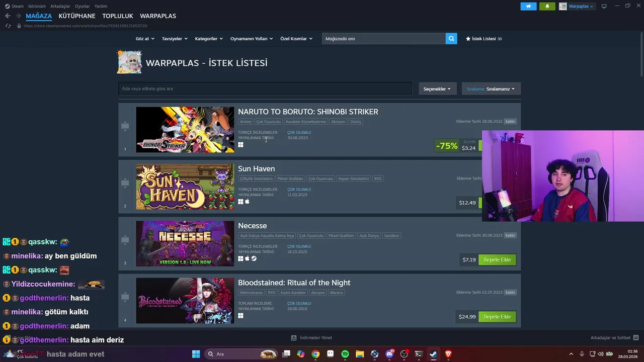This screenshot has width=644, height=362.
Task: Expand the Oynamanın Yolları dropdown
Action: 252,39
